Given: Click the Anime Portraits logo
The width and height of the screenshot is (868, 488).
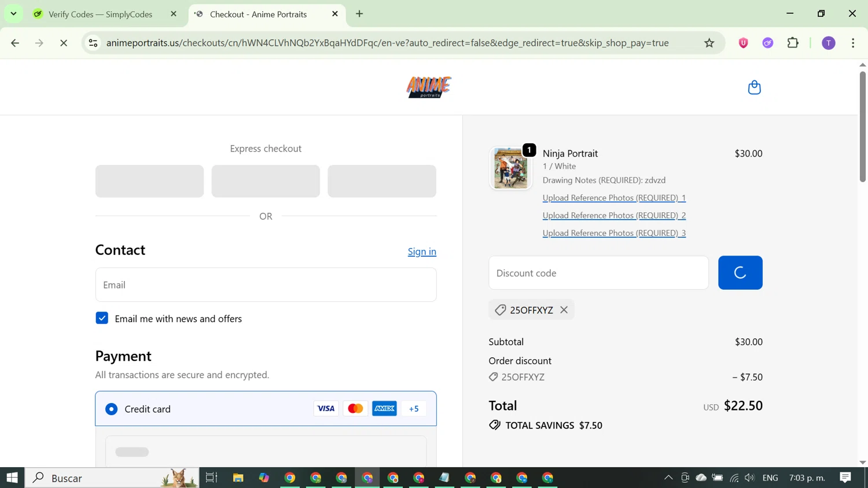Looking at the screenshot, I should click(429, 87).
